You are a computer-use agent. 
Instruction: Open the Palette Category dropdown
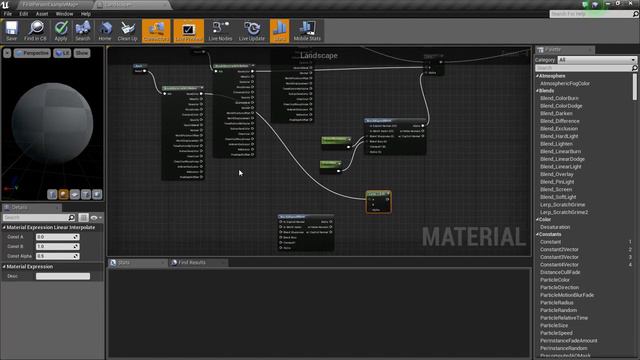pyautogui.click(x=597, y=60)
